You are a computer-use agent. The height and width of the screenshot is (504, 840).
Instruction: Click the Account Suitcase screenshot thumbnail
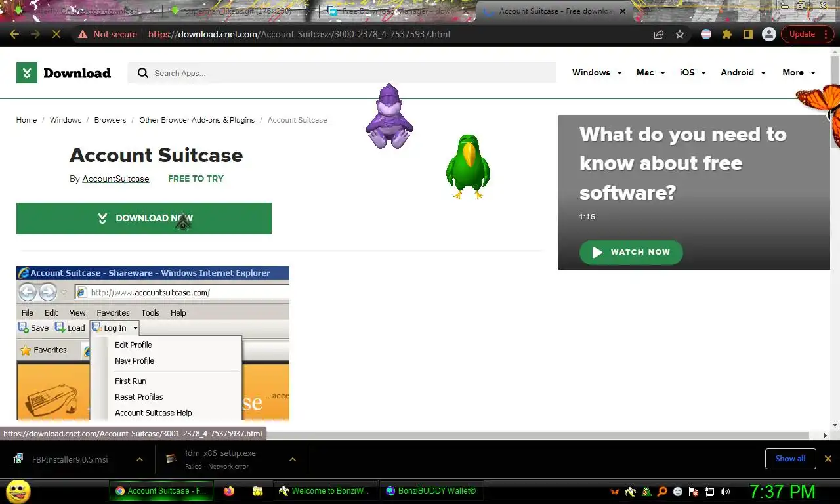click(153, 343)
